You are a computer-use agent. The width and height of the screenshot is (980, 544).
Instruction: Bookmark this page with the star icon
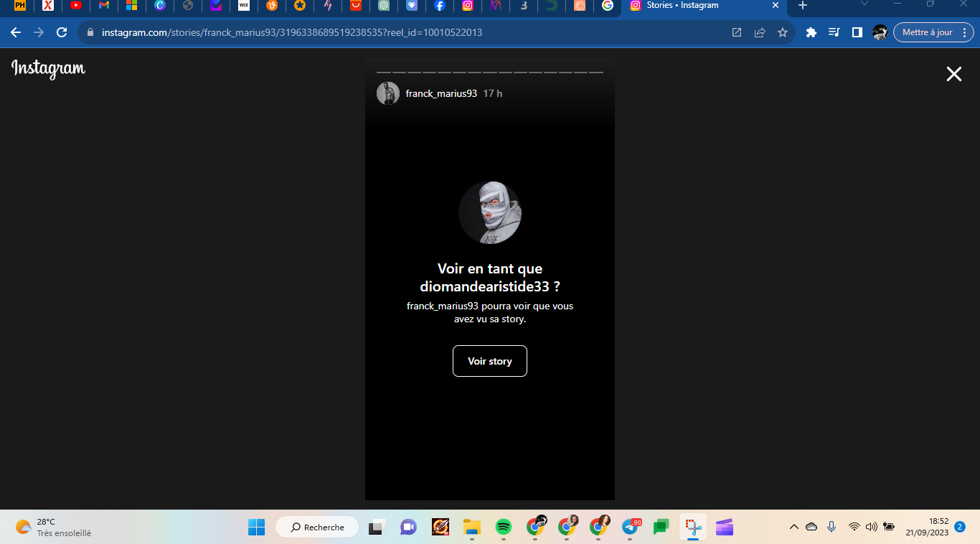783,32
